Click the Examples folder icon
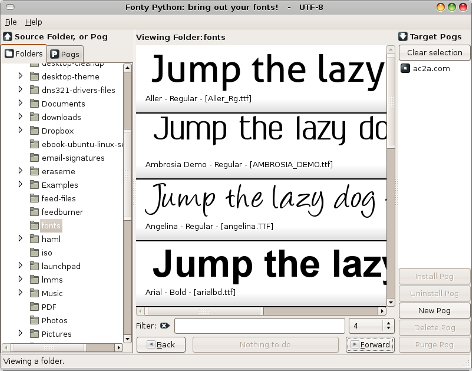Screen dimensions: 472x371 pyautogui.click(x=34, y=185)
